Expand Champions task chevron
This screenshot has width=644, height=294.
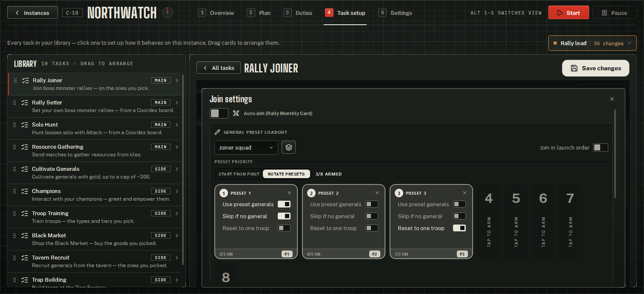click(177, 191)
